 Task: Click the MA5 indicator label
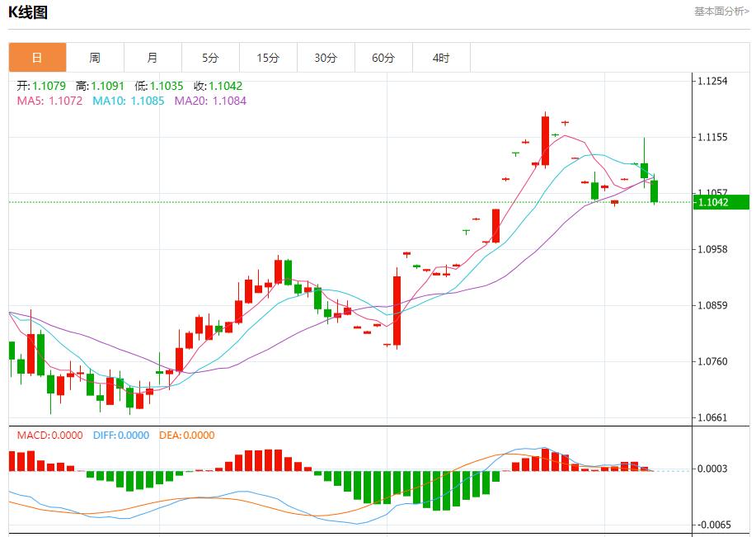tap(49, 101)
